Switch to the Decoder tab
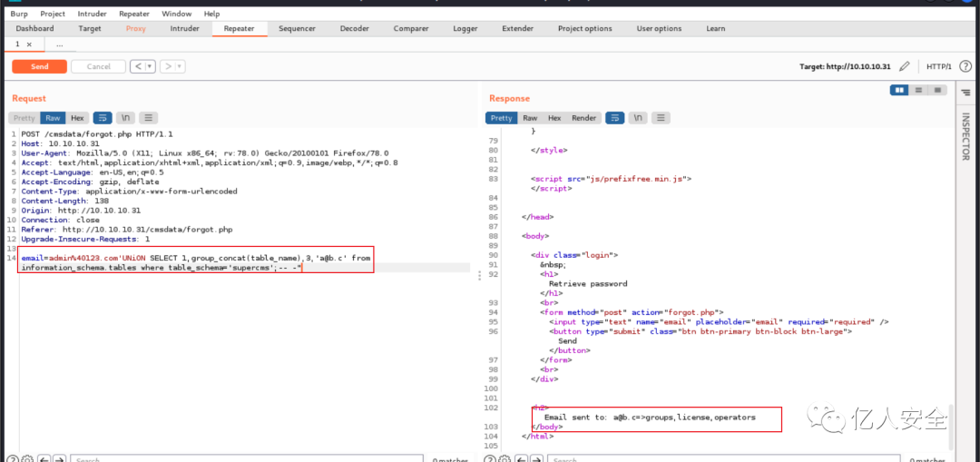The height and width of the screenshot is (462, 980). [x=355, y=28]
